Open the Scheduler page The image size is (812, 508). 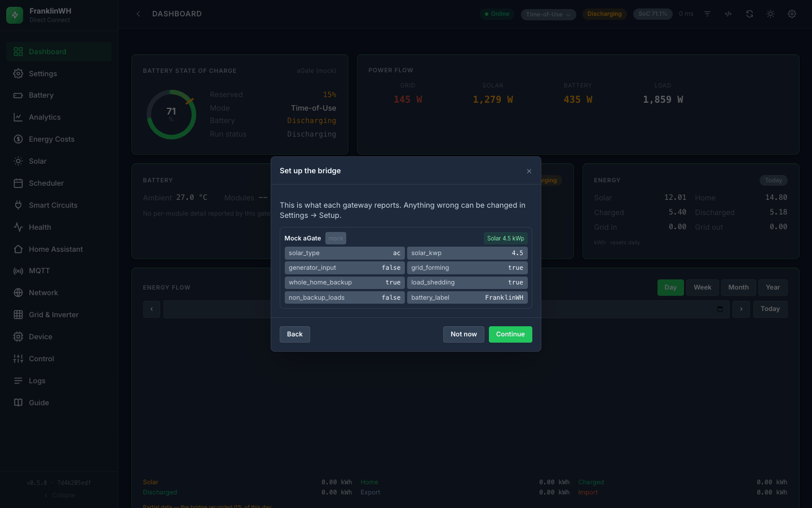tap(59, 183)
